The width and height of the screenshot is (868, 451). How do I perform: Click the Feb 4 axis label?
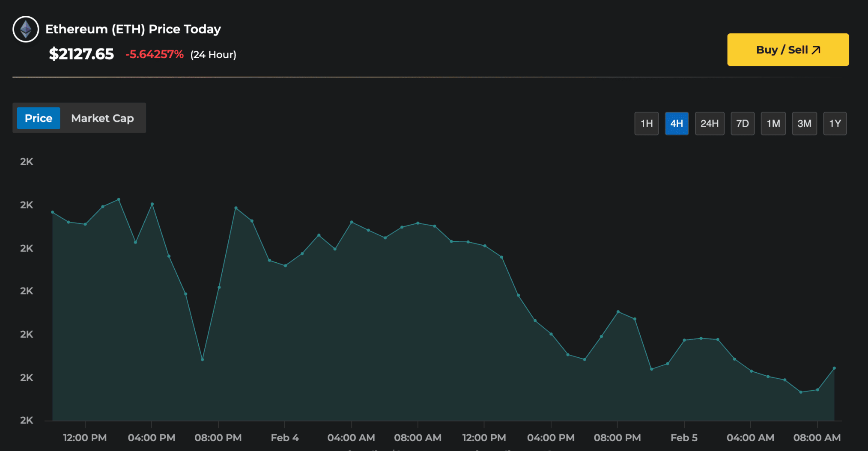[x=285, y=438]
